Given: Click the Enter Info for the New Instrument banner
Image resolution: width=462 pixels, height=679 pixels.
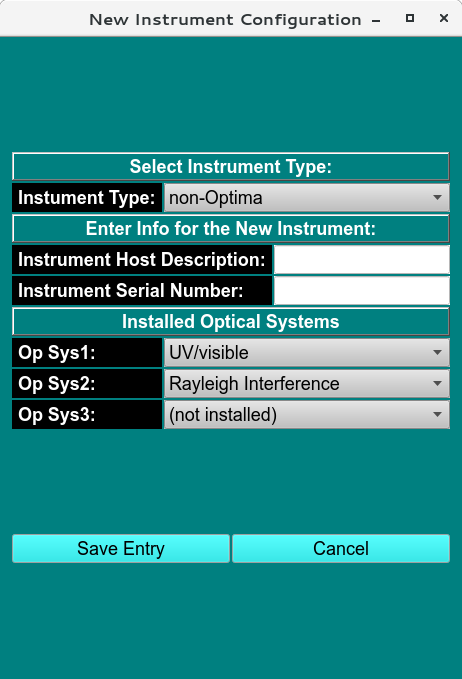Looking at the screenshot, I should click(x=231, y=229).
